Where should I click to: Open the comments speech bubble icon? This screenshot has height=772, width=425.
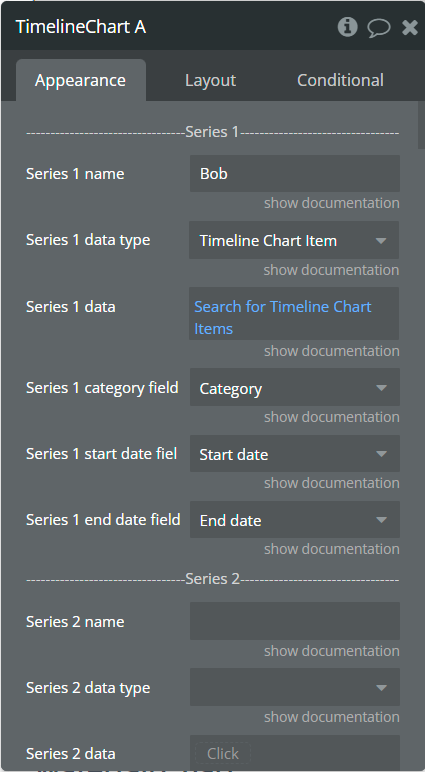tap(379, 28)
